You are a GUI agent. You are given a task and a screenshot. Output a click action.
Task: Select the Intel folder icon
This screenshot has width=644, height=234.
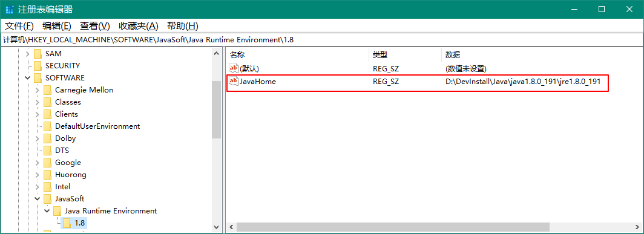pyautogui.click(x=48, y=187)
